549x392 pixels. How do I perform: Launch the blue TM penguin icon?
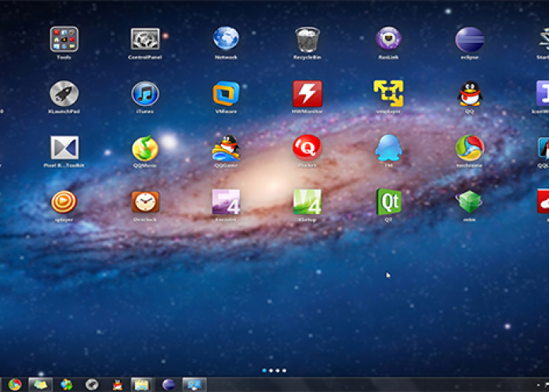pos(388,147)
